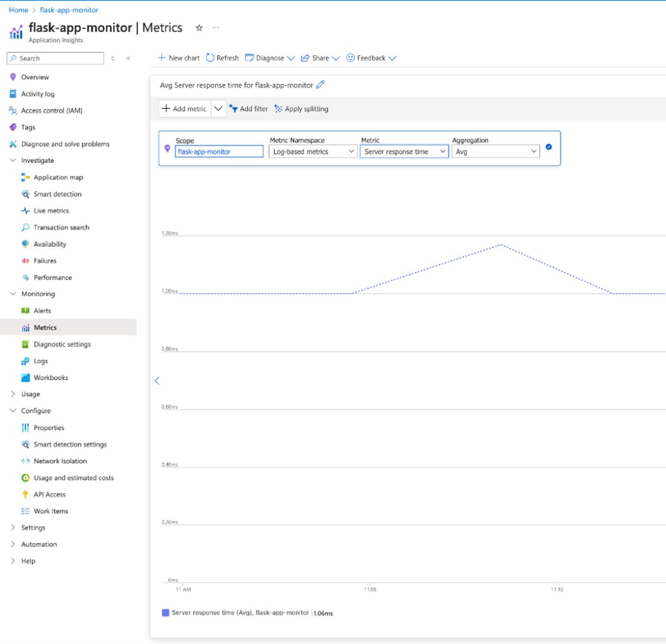Create a New chart
This screenshot has width=666, height=644.
point(179,58)
